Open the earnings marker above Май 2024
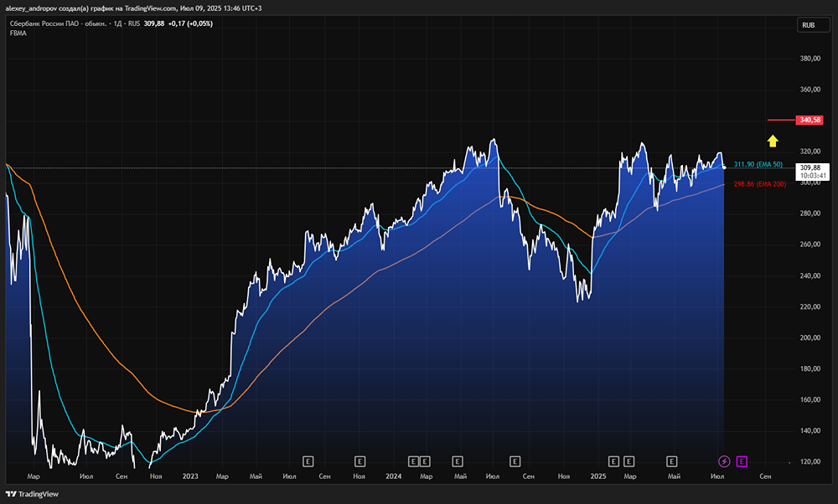This screenshot has width=838, height=504. [x=458, y=461]
